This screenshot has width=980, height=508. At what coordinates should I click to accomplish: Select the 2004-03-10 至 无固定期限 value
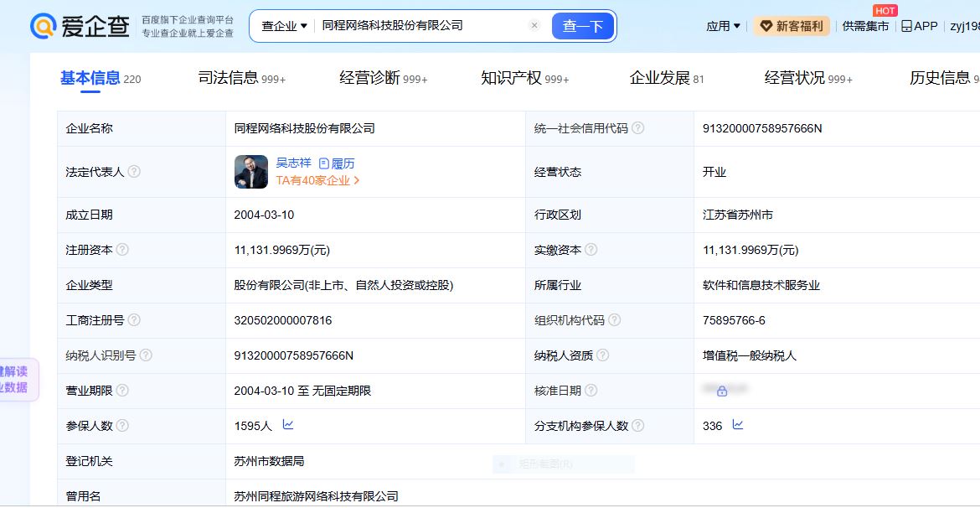[x=302, y=391]
